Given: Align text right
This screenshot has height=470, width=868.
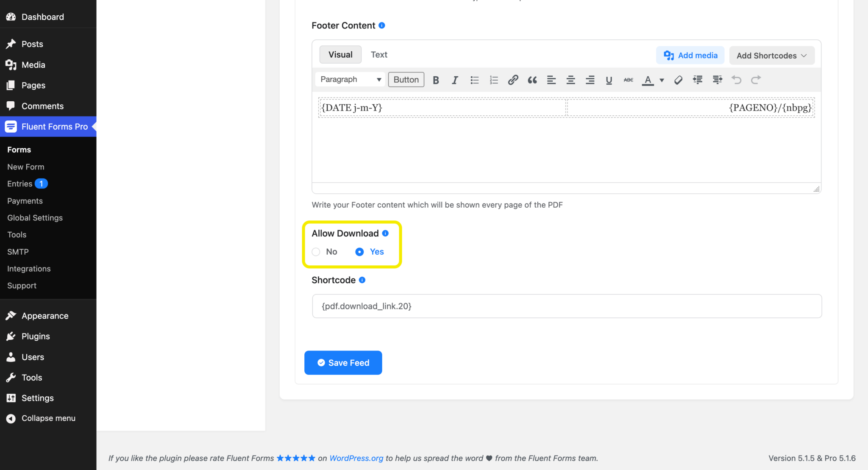Looking at the screenshot, I should (x=590, y=80).
